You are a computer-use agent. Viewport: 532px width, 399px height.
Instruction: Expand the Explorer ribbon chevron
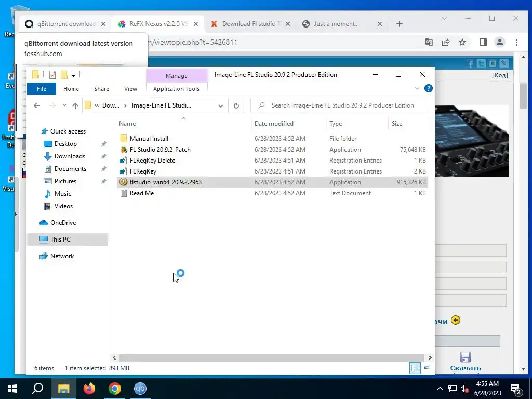[x=417, y=88]
